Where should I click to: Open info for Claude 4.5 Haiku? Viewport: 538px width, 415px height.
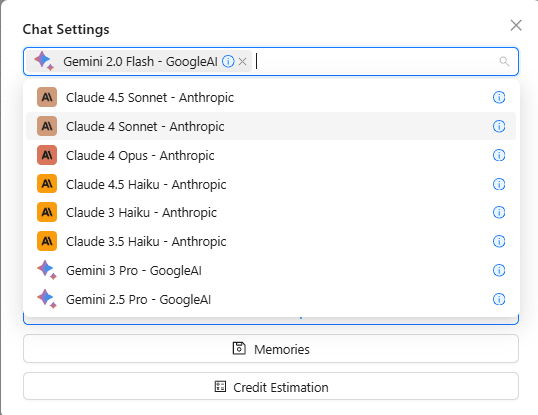[499, 184]
